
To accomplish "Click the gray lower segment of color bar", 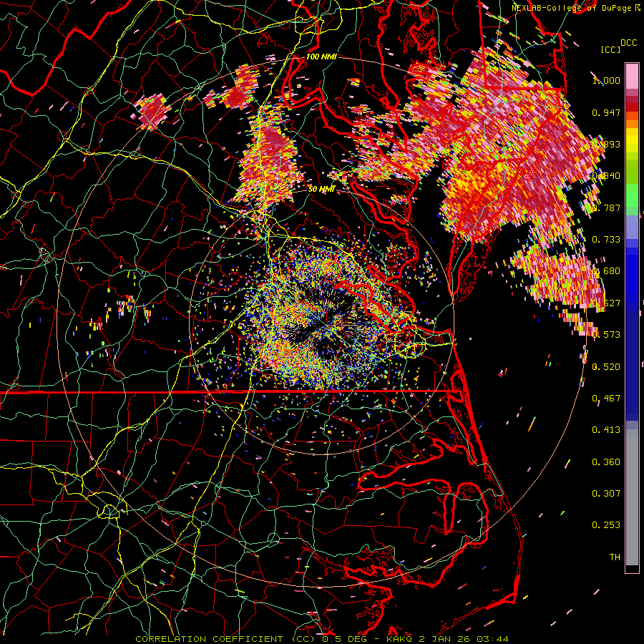I will pyautogui.click(x=632, y=497).
